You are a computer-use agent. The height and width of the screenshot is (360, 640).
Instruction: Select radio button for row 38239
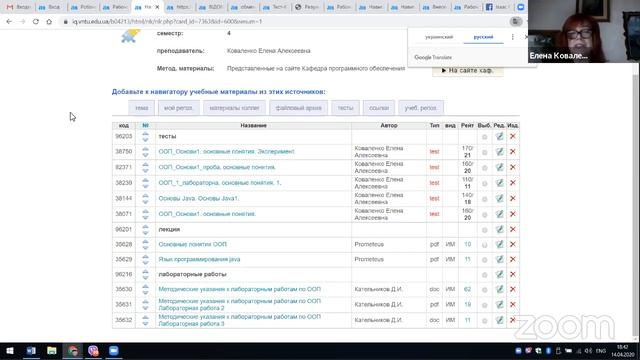(x=484, y=183)
